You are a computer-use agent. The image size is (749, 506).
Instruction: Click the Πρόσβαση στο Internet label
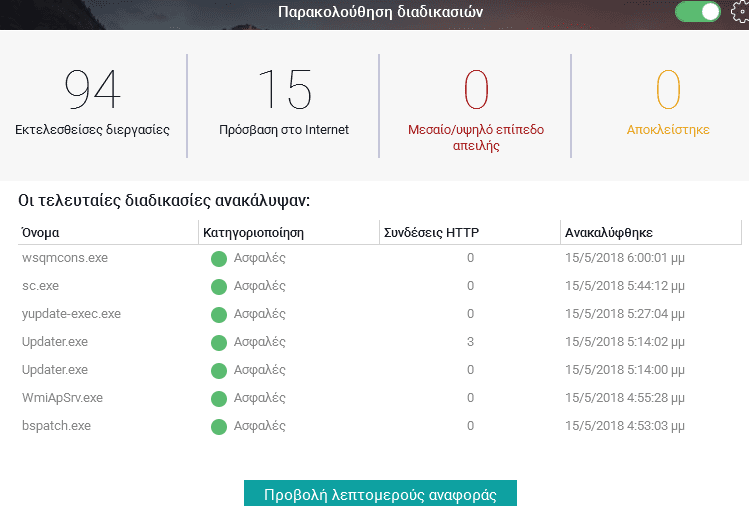click(x=284, y=129)
